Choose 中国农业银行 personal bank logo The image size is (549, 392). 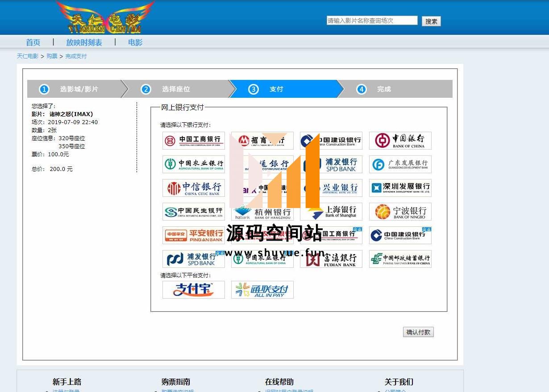[x=194, y=164]
